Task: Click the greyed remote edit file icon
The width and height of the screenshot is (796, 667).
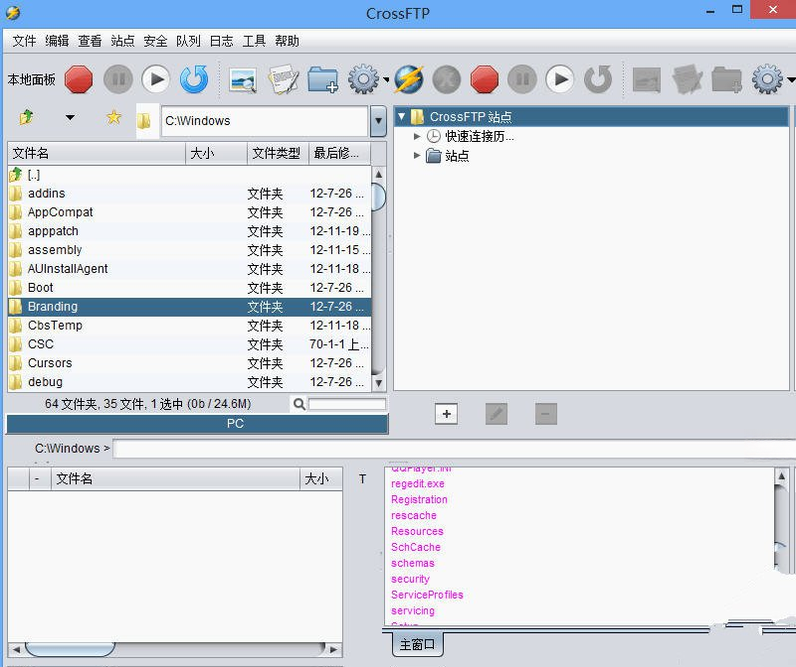Action: click(x=687, y=79)
